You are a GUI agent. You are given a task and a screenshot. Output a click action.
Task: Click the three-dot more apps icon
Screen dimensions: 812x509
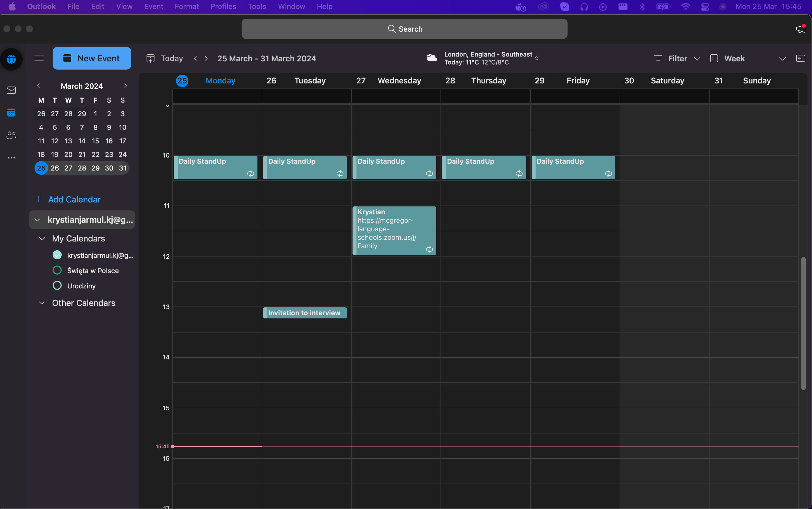coord(11,158)
